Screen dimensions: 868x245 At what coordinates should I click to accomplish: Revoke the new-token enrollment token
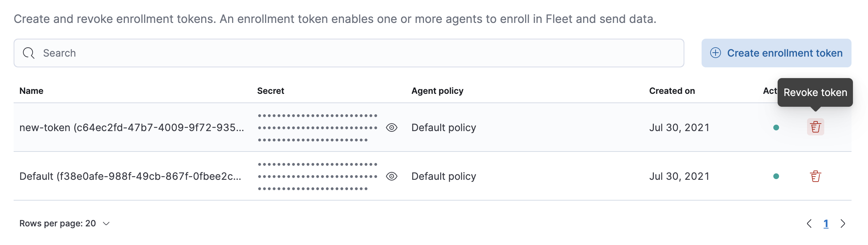[815, 127]
